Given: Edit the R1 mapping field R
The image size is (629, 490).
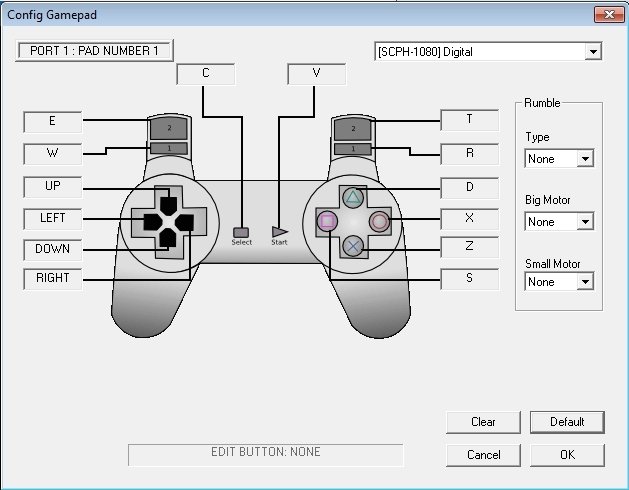Looking at the screenshot, I should (x=469, y=154).
